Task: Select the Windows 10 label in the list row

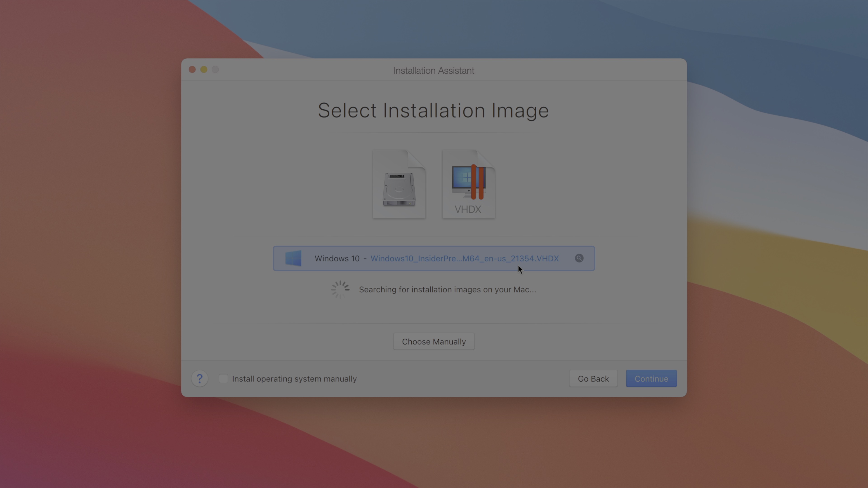Action: coord(337,258)
